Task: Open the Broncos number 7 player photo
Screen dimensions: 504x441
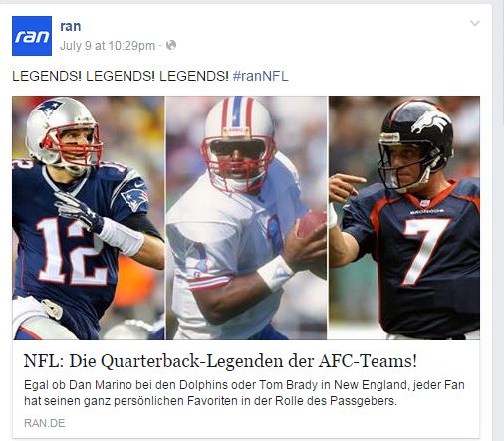Action: pos(404,218)
